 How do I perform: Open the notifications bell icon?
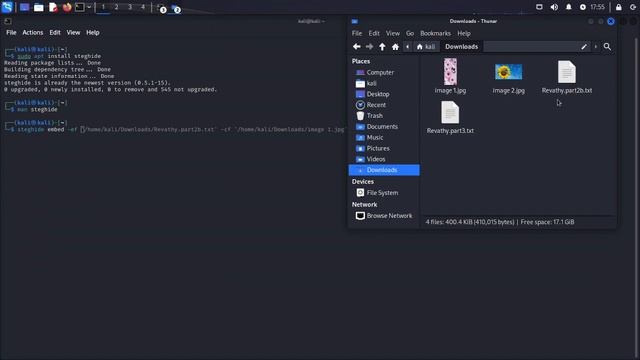click(569, 7)
